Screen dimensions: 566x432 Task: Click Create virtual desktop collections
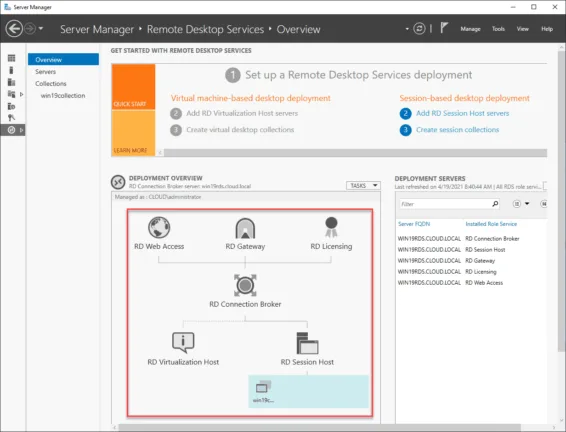click(x=240, y=130)
